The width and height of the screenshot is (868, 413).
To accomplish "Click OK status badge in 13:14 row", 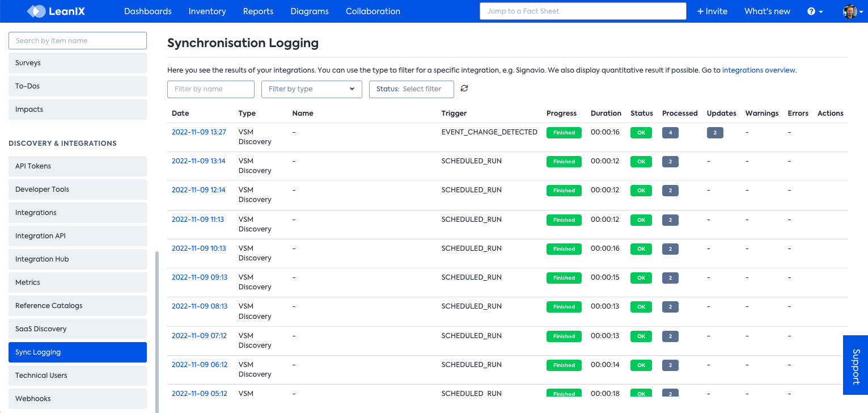I will coord(641,162).
